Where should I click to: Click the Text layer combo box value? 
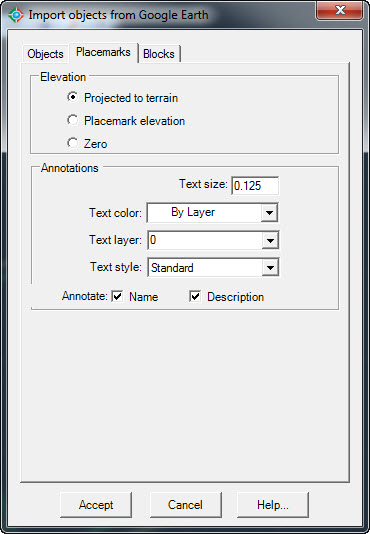point(205,240)
